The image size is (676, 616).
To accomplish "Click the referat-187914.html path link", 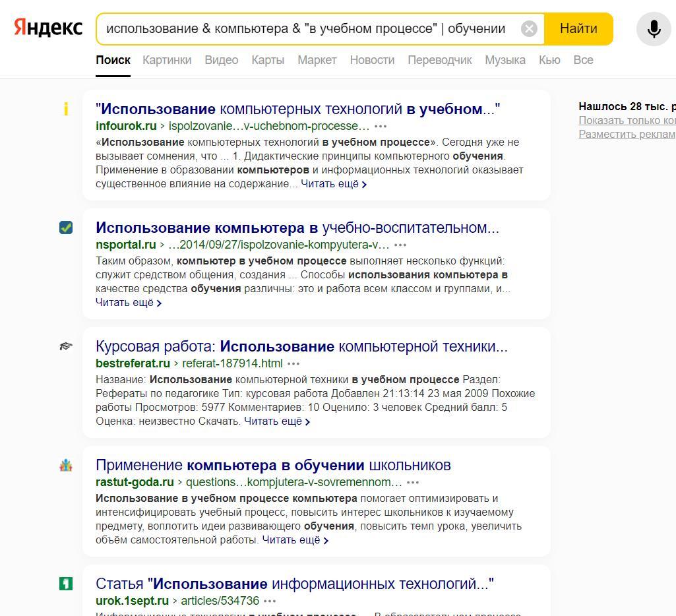I will [232, 363].
